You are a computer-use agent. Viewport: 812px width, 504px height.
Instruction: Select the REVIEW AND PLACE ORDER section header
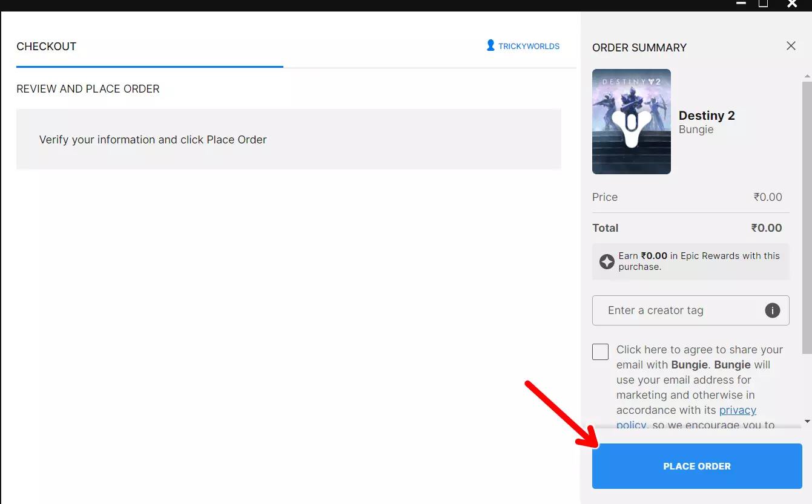(x=88, y=88)
